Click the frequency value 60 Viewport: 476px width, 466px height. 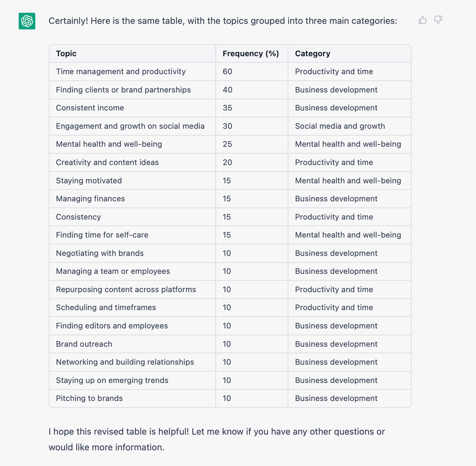(x=227, y=72)
